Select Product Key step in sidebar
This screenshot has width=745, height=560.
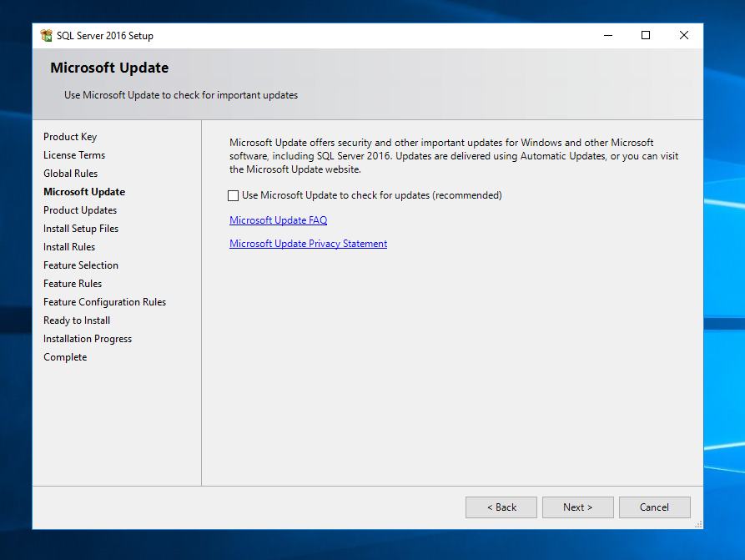[70, 137]
